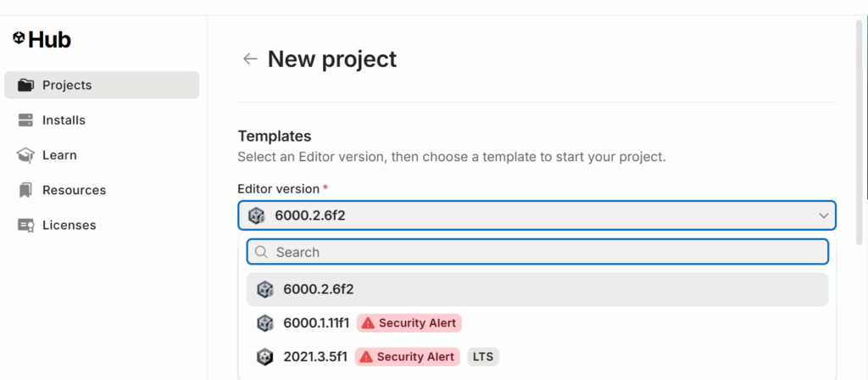Image resolution: width=868 pixels, height=380 pixels.
Task: Click the Installs drive icon
Action: (25, 120)
